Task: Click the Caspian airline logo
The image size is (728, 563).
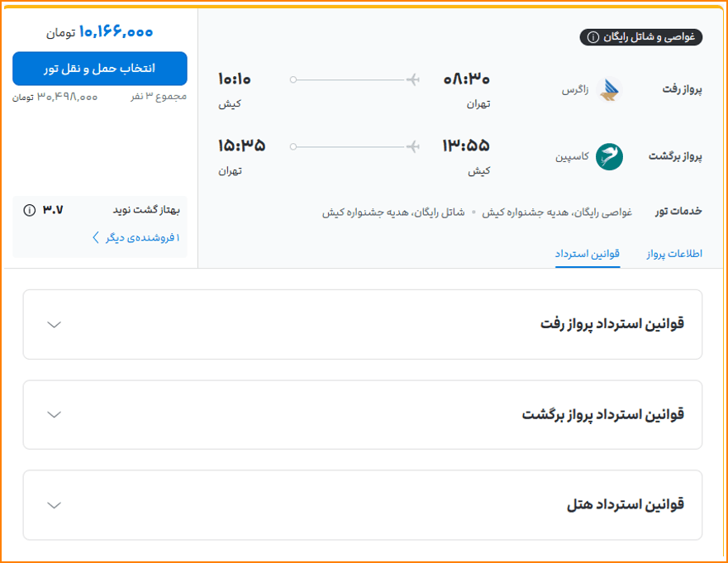Action: (x=609, y=156)
